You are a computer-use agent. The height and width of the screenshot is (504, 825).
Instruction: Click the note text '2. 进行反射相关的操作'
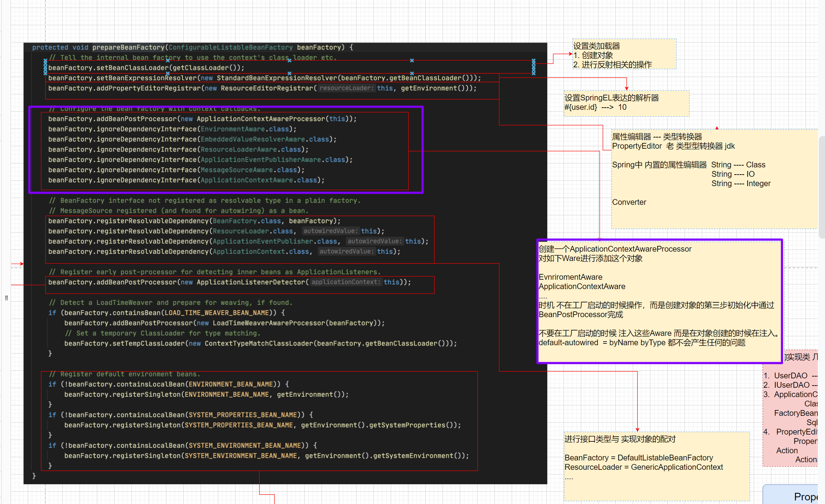613,65
